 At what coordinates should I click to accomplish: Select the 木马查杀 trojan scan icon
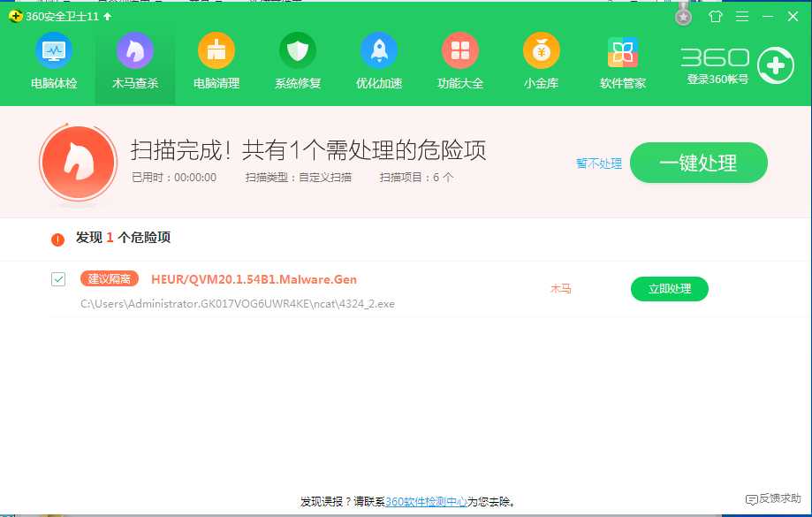(x=135, y=60)
